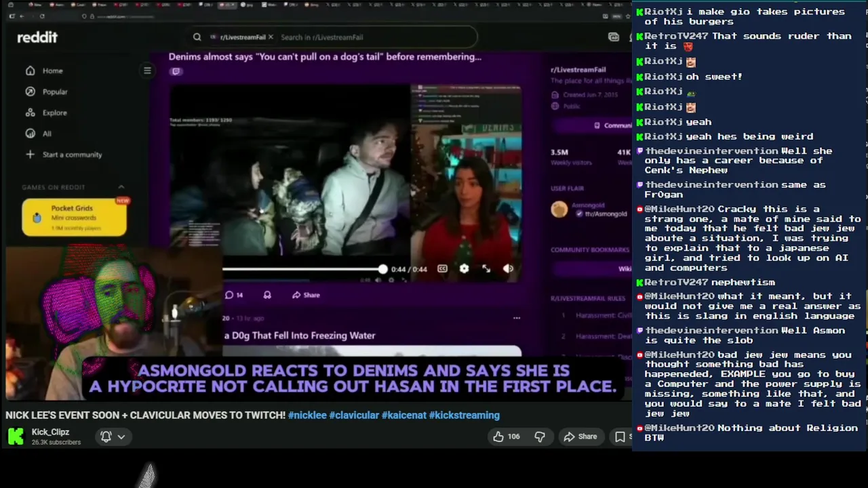Click the #nicklee hashtag
Screen dimensions: 868x488
pyautogui.click(x=307, y=415)
